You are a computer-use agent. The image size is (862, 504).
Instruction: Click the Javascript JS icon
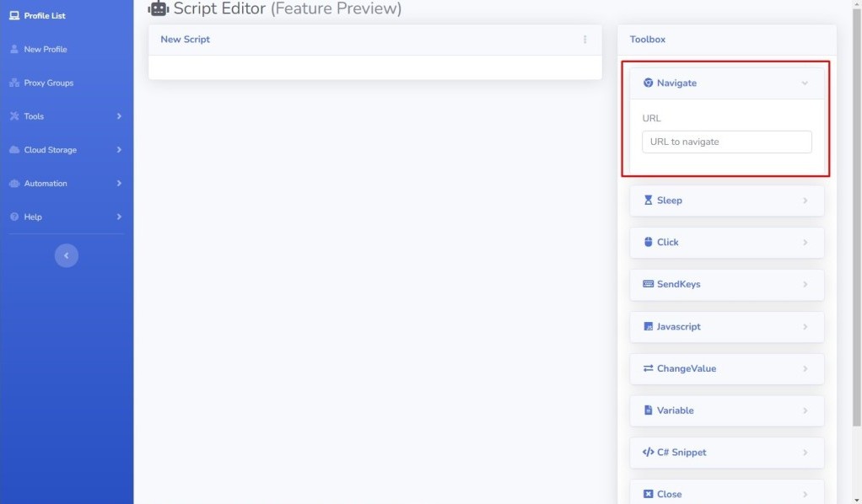coord(648,326)
